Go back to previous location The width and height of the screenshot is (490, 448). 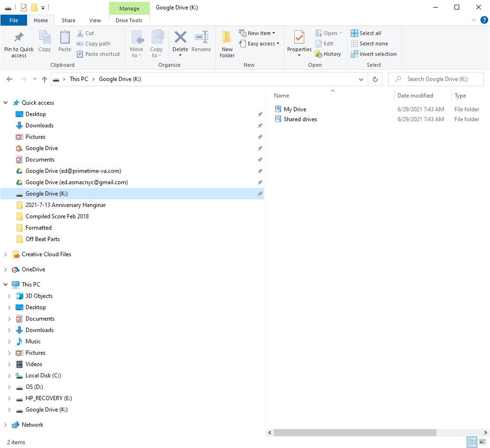click(9, 79)
